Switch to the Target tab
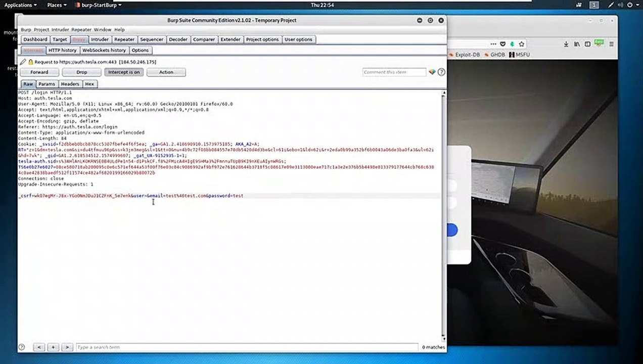 point(60,39)
